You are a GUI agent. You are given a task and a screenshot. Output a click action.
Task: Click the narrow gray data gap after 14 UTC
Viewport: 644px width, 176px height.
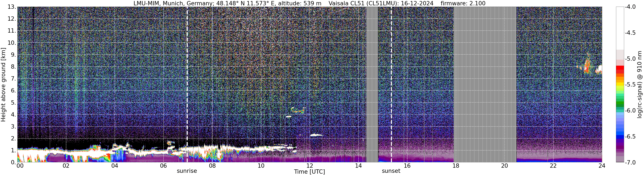pos(372,84)
